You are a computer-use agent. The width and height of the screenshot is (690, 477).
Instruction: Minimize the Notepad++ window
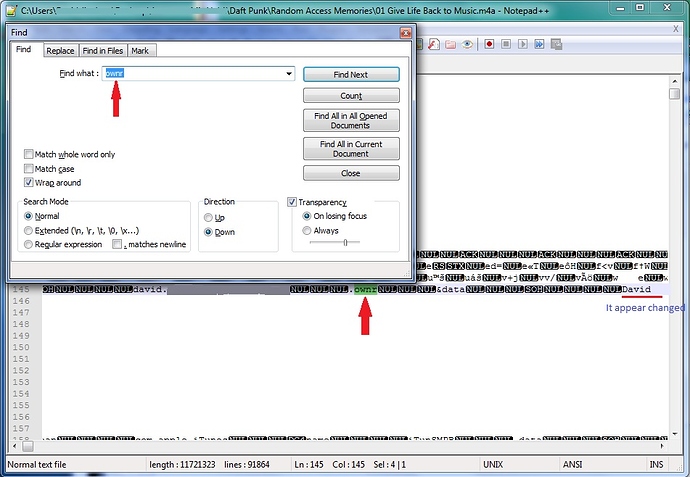[620, 8]
